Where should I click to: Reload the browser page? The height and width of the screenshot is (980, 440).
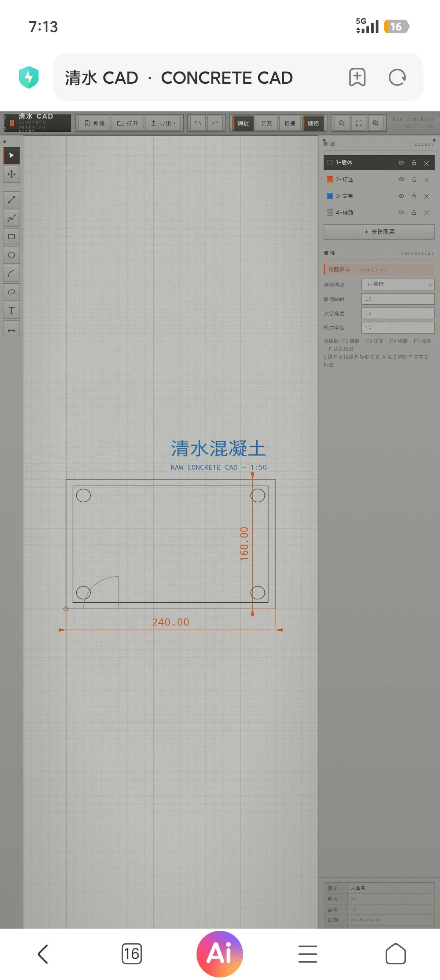coord(397,77)
